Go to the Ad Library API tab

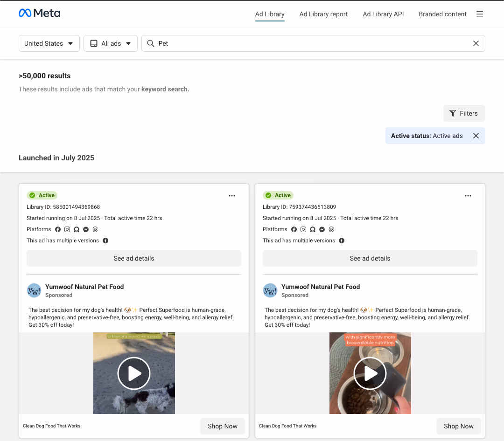(x=383, y=14)
